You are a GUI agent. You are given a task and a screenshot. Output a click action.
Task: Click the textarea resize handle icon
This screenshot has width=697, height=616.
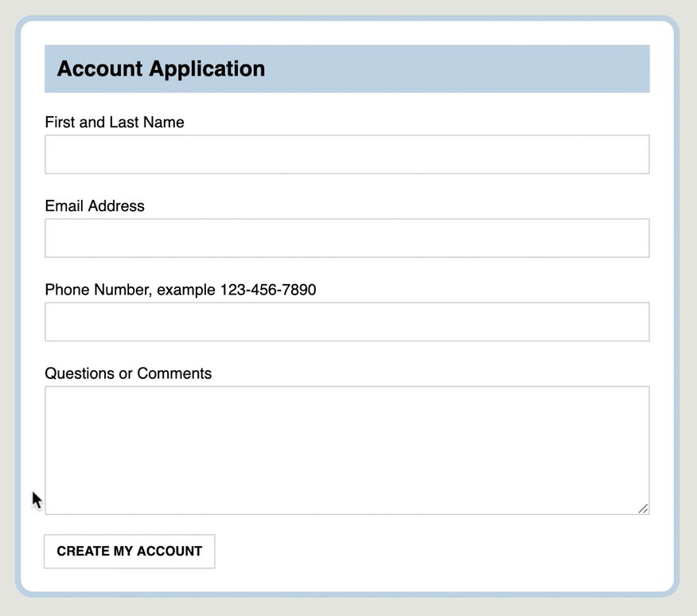tap(643, 509)
